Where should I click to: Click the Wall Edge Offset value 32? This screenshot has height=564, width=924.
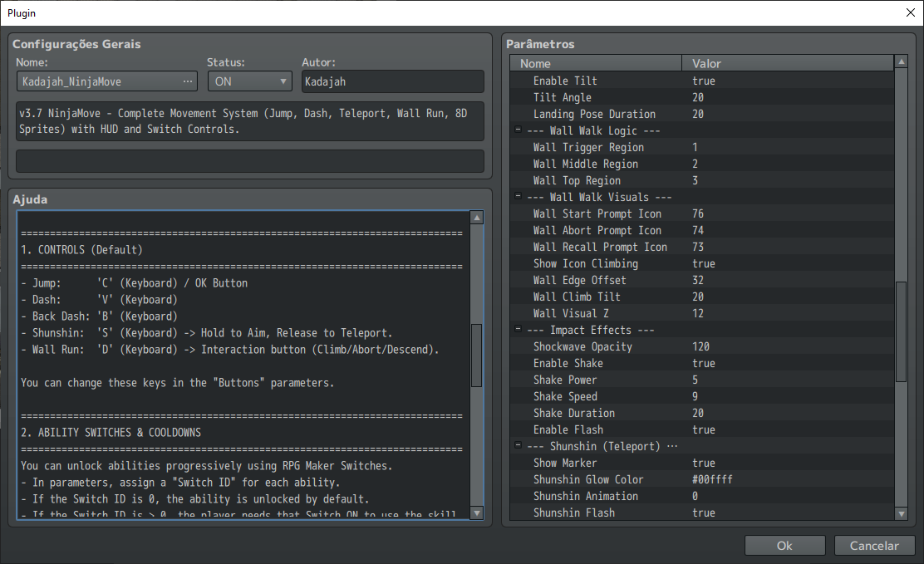point(698,280)
